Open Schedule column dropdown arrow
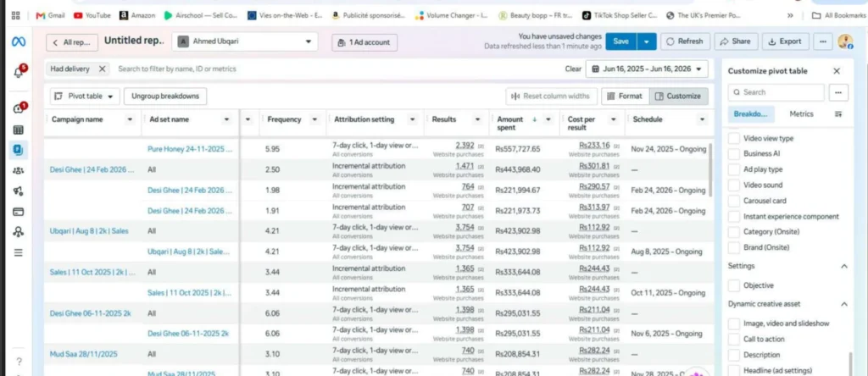Viewport: 868px width, 376px height. [x=702, y=119]
